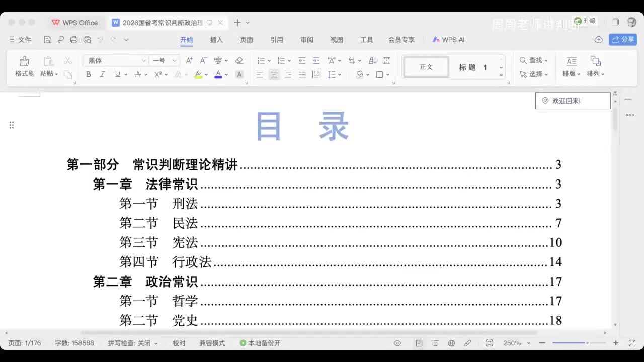Expand the styles gallery arrow
The height and width of the screenshot is (362, 644).
501,75
